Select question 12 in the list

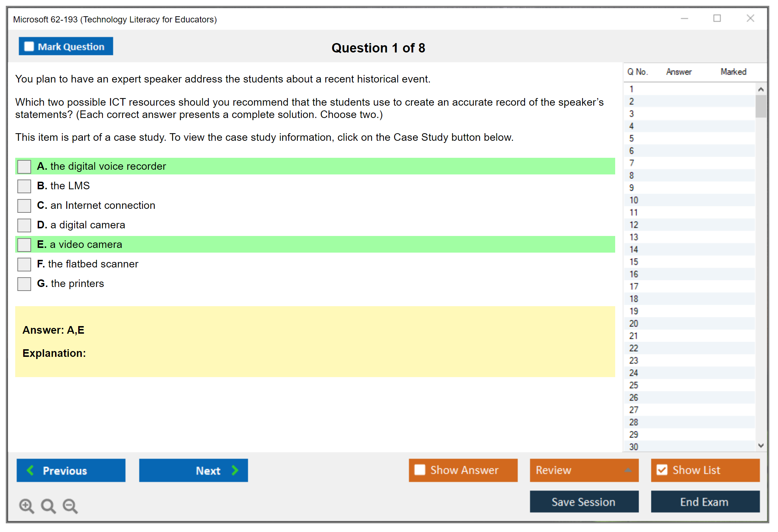tap(634, 225)
